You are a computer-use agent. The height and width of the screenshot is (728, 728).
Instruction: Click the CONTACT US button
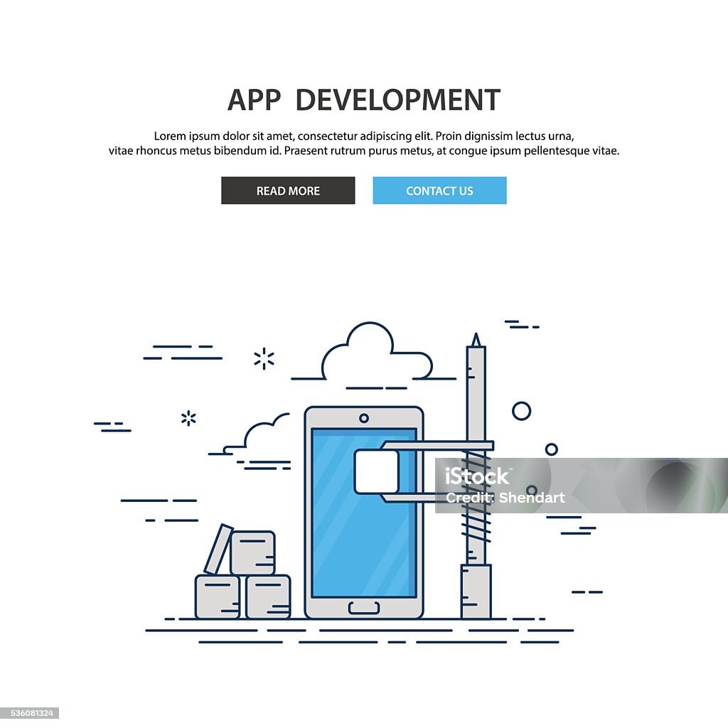click(439, 191)
